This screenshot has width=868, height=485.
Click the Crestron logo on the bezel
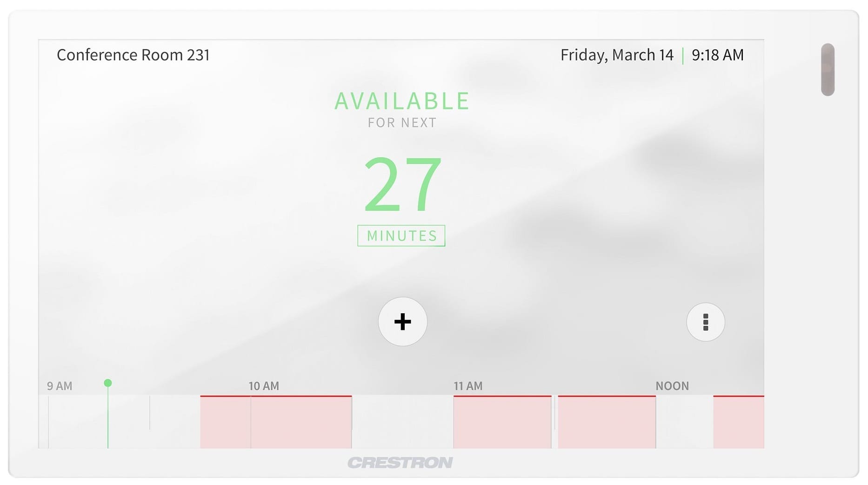[400, 463]
